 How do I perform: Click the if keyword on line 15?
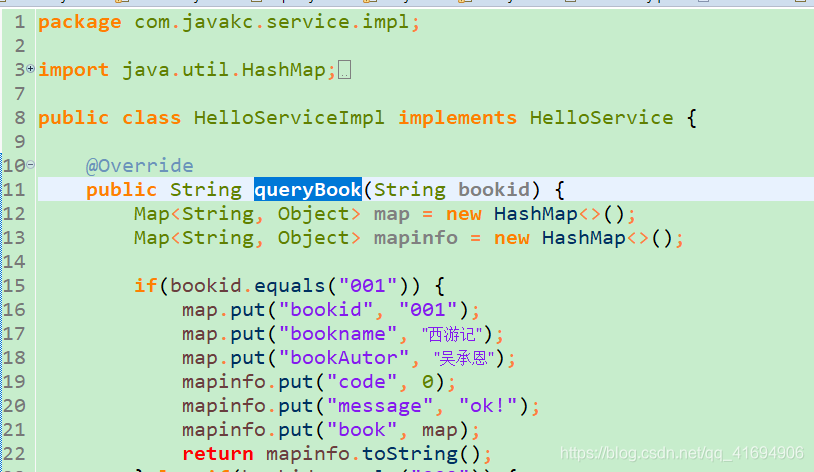pos(145,286)
